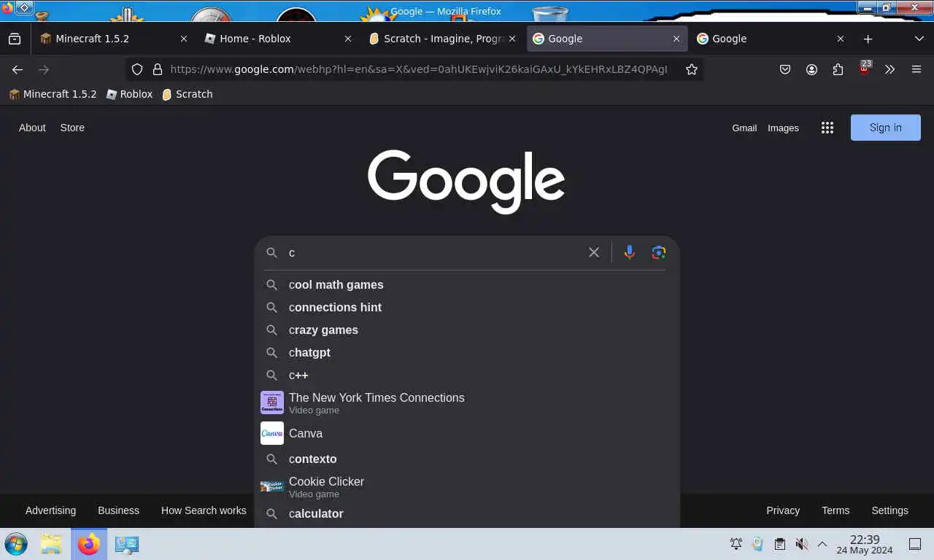Open the notifications bell in tray

[736, 544]
